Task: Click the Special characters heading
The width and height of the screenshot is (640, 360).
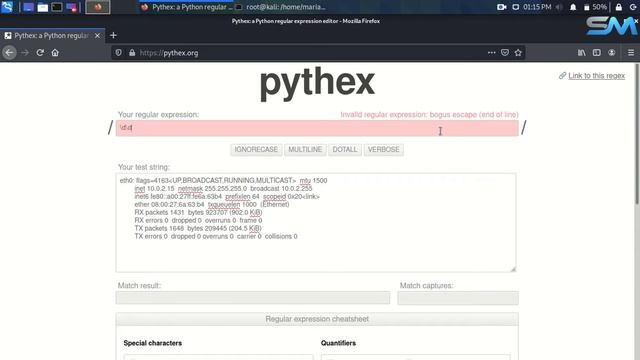Action: (x=153, y=343)
